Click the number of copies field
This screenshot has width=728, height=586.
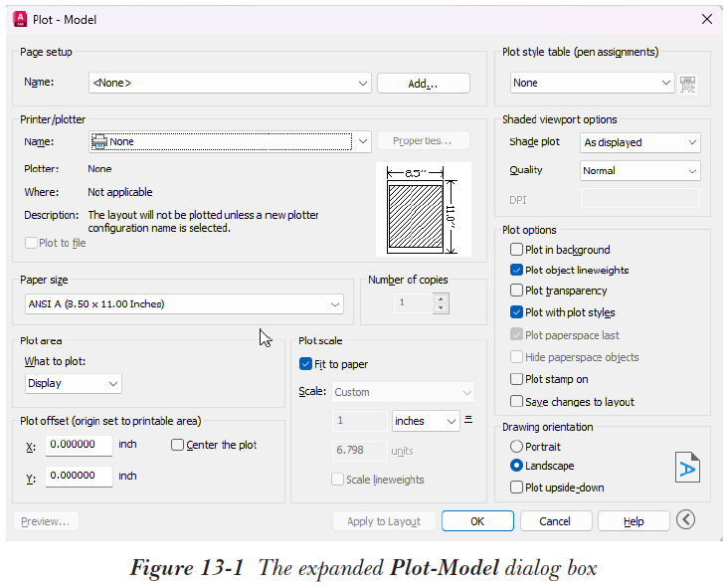413,303
